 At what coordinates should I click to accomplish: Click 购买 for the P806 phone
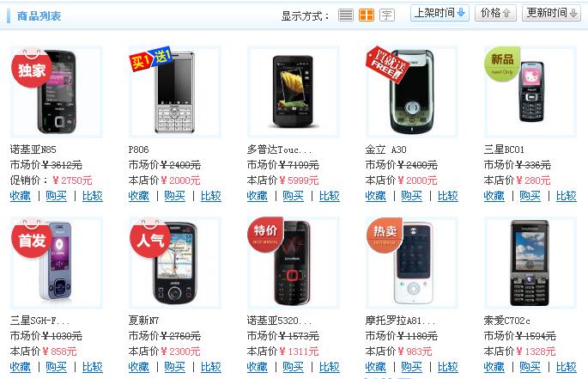click(175, 196)
